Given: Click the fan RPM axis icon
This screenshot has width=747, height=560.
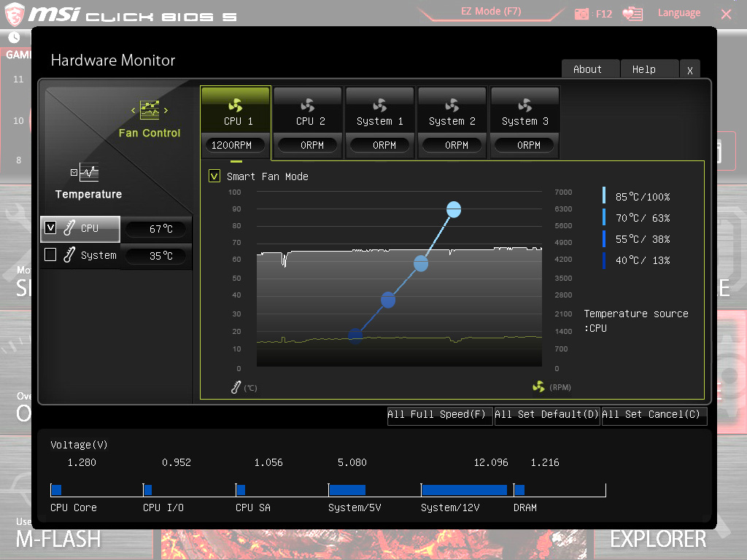Looking at the screenshot, I should [538, 386].
